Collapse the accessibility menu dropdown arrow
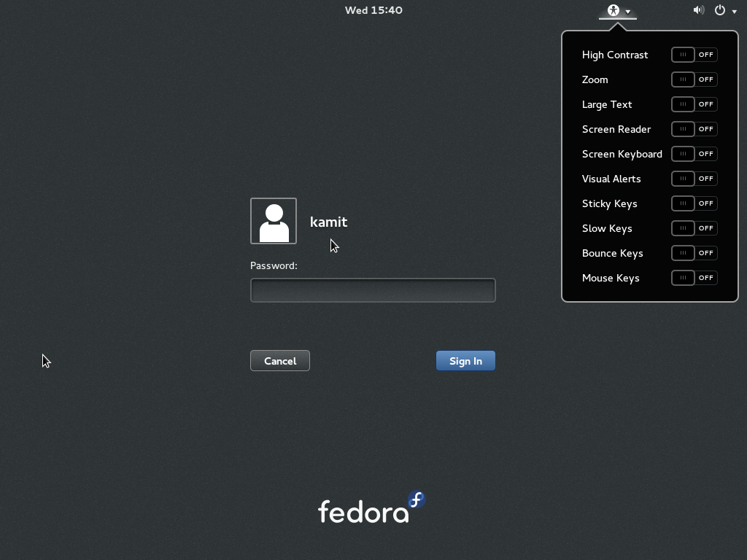This screenshot has height=560, width=747. (627, 12)
